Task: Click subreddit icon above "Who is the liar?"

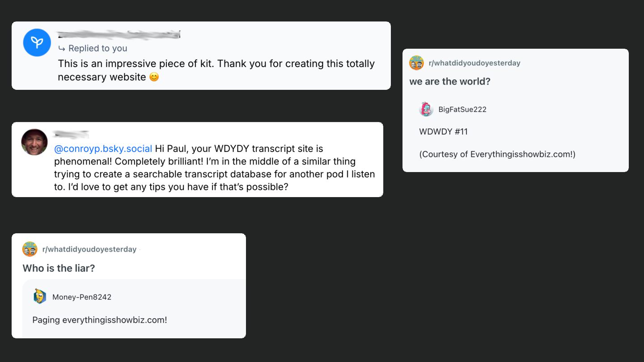Action: [30, 249]
